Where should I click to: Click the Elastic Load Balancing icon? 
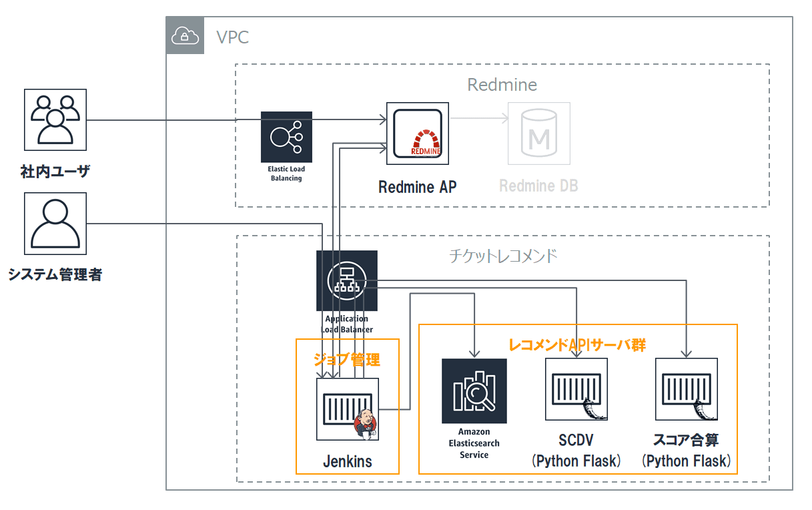(x=286, y=137)
